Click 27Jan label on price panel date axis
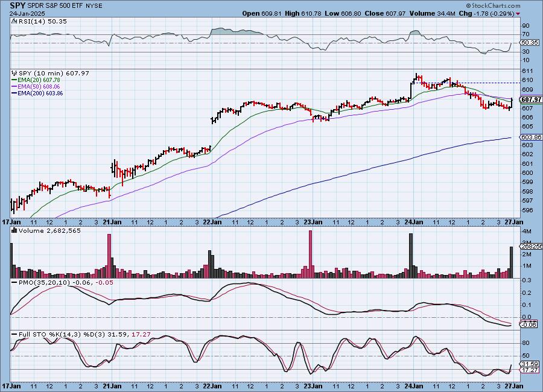The image size is (543, 392). [514, 222]
